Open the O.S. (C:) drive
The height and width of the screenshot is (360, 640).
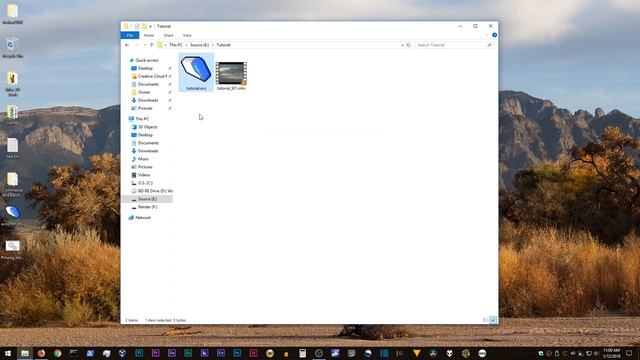click(145, 183)
